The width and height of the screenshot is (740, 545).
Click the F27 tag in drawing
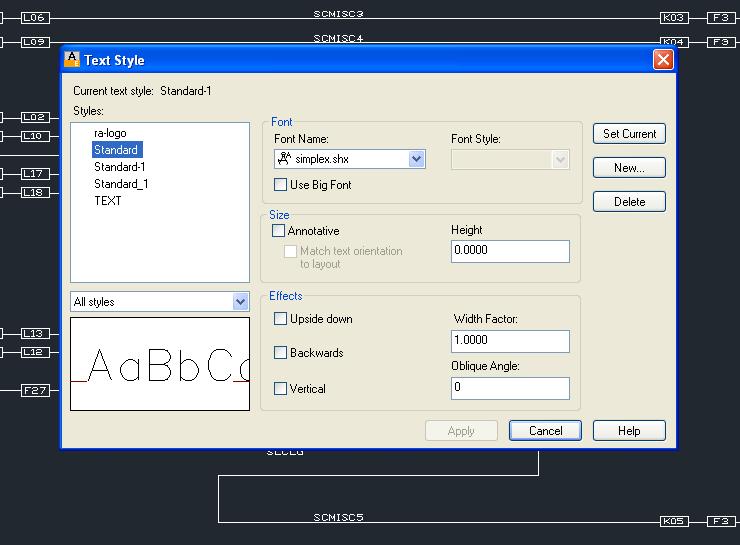coord(35,390)
